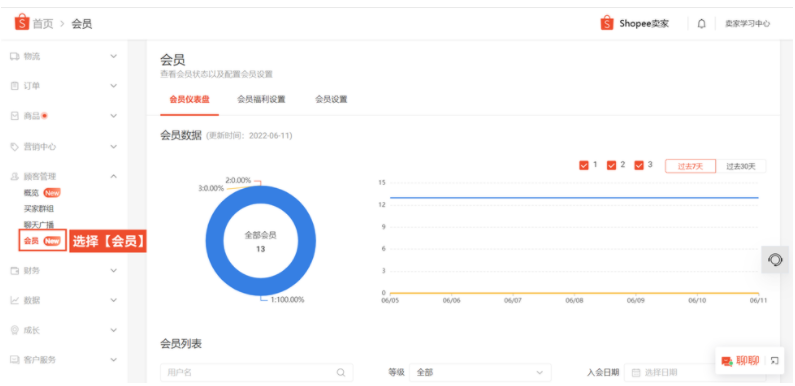
Task: Click the yellow line in chart
Action: click(574, 293)
